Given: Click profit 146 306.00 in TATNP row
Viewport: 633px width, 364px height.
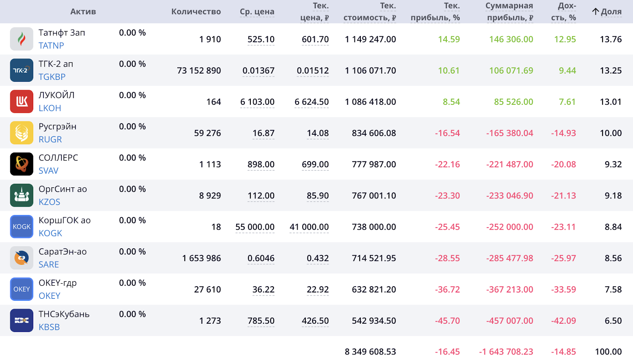Looking at the screenshot, I should pos(511,39).
